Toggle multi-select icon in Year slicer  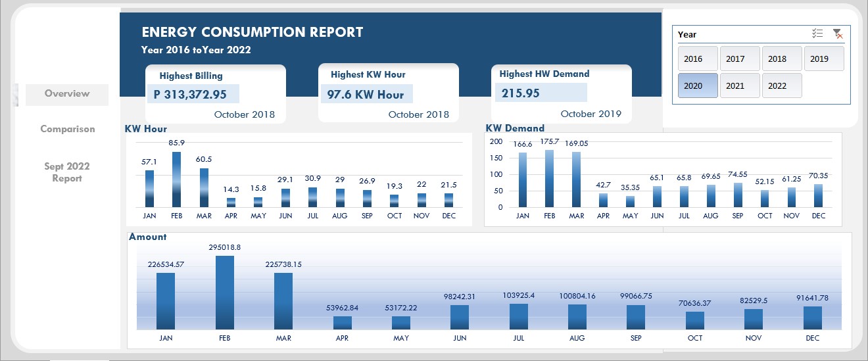(x=818, y=34)
